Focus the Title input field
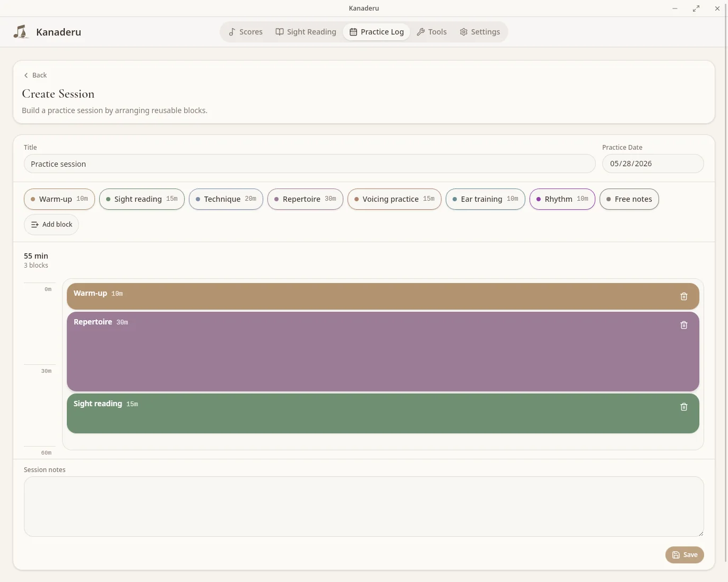The height and width of the screenshot is (582, 728). 309,164
